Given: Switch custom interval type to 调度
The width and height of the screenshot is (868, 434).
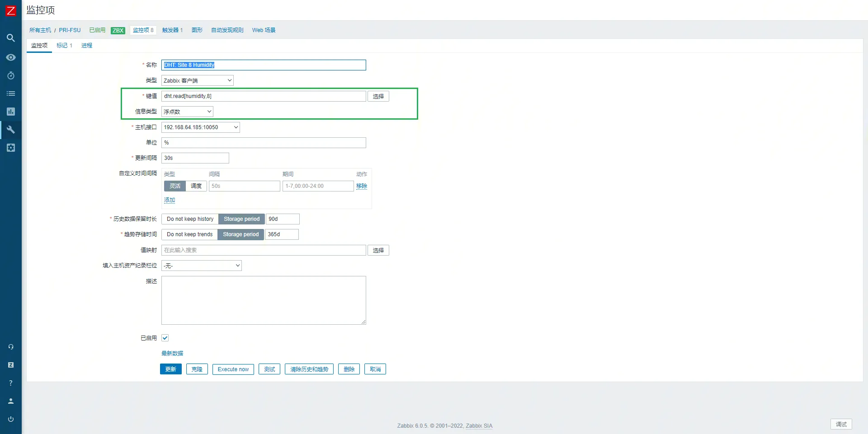Looking at the screenshot, I should click(196, 186).
